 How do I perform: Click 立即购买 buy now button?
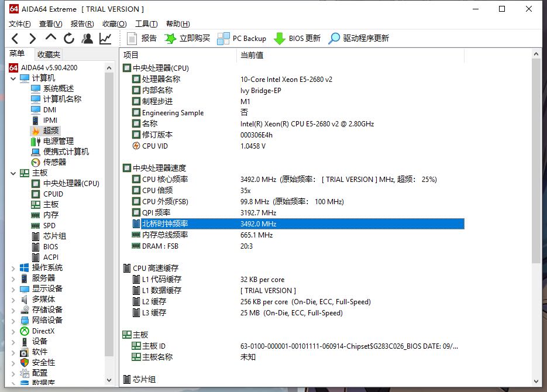pyautogui.click(x=187, y=39)
